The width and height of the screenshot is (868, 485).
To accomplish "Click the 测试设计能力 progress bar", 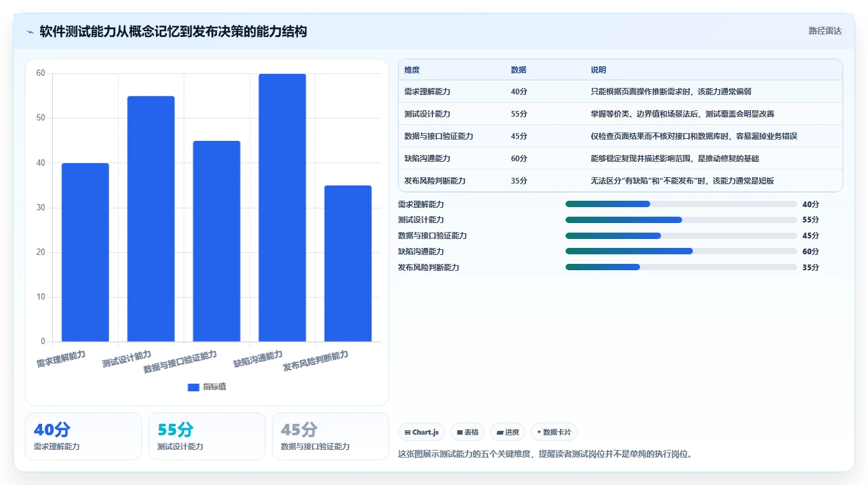I will click(681, 220).
